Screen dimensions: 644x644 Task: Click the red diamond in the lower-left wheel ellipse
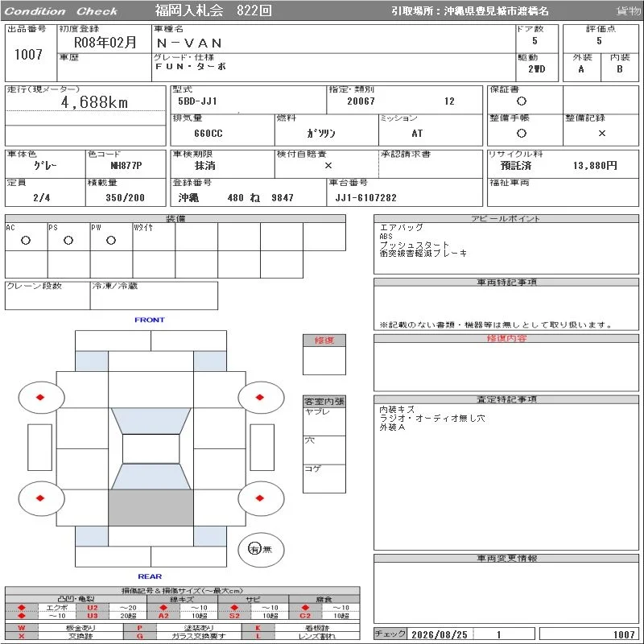pyautogui.click(x=40, y=498)
